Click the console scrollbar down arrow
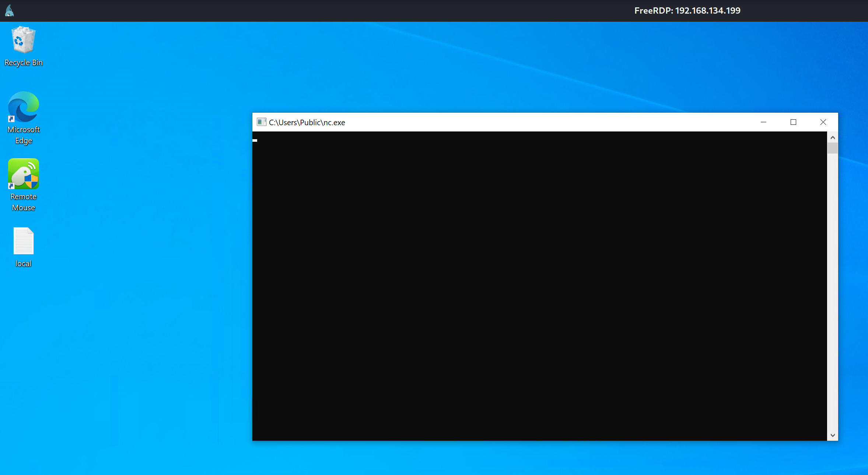Viewport: 868px width, 475px height. pos(833,435)
